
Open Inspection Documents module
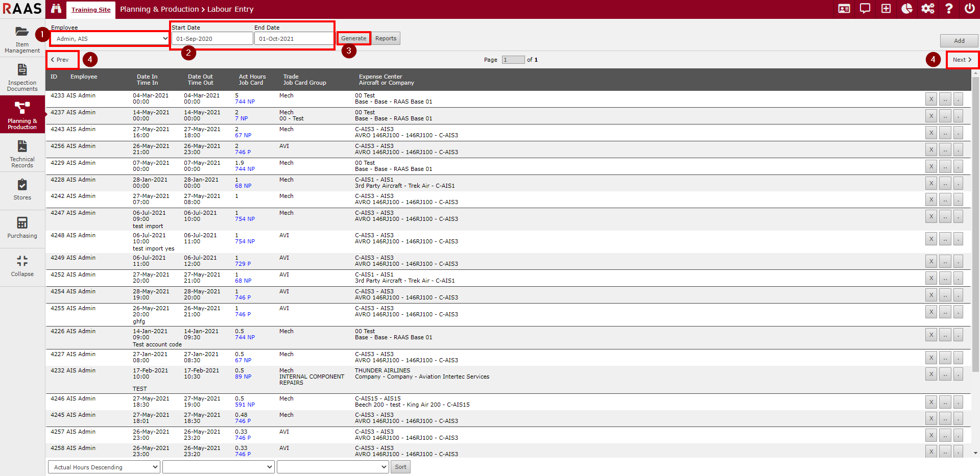(22, 77)
